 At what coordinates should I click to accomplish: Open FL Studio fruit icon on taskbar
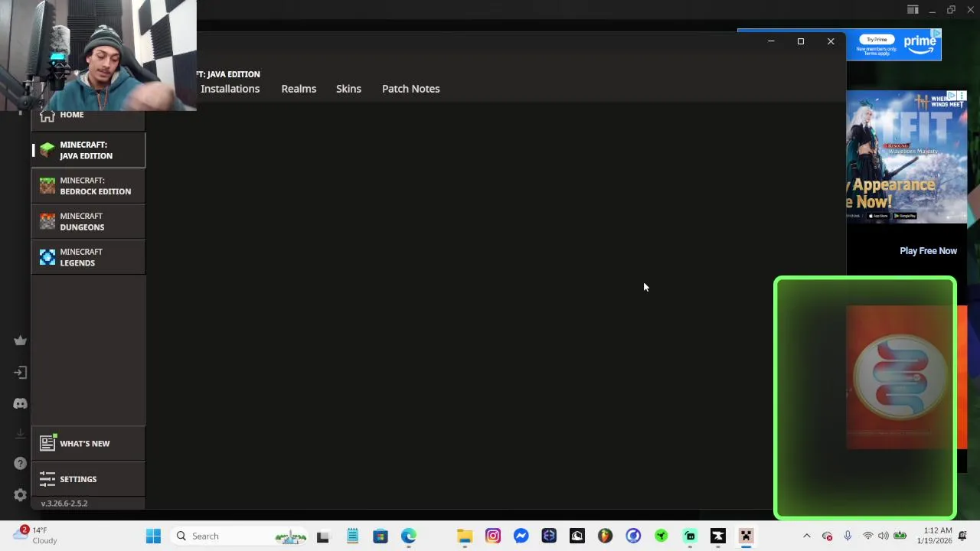tap(605, 536)
